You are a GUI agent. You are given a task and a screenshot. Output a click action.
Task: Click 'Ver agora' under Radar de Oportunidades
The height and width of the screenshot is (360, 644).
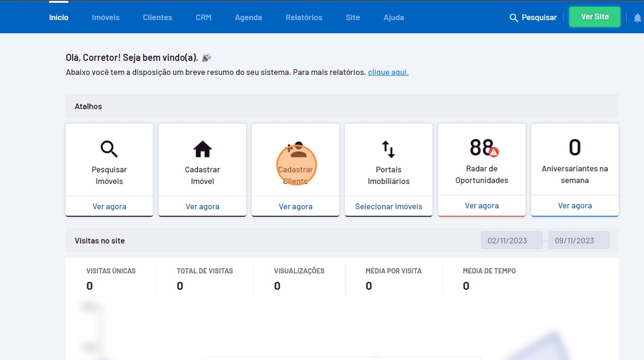point(482,205)
